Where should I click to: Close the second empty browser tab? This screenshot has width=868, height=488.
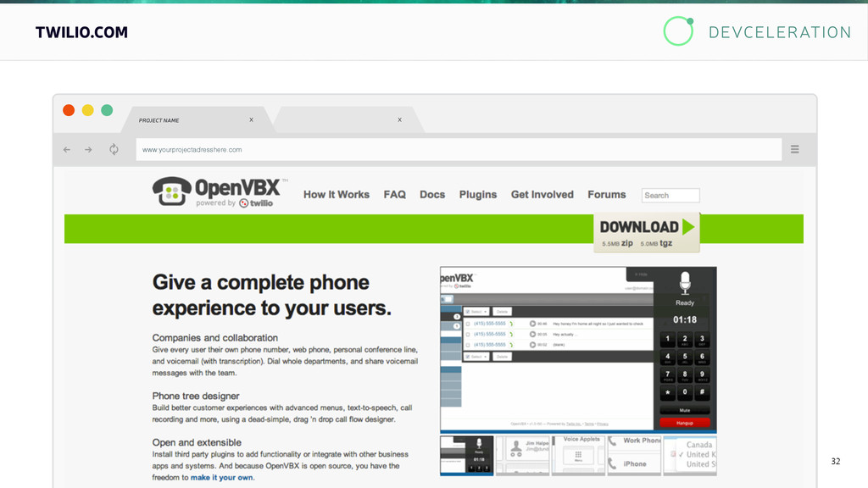click(x=400, y=119)
